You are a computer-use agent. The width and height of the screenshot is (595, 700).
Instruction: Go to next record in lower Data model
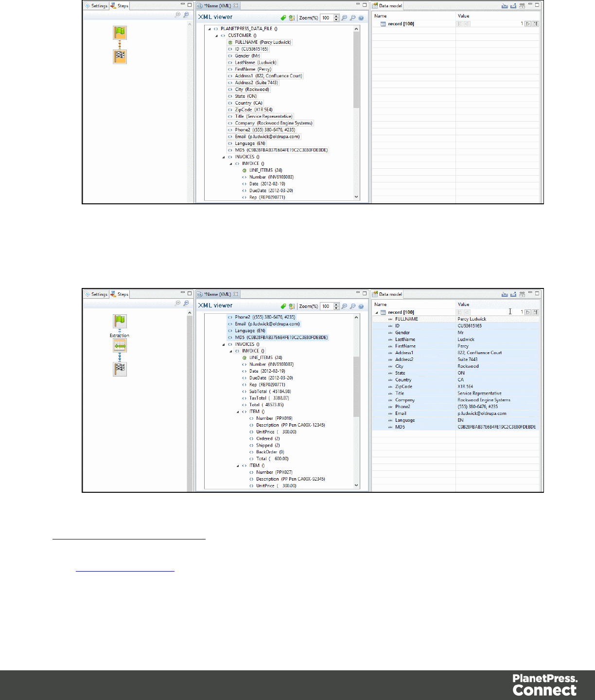[528, 312]
